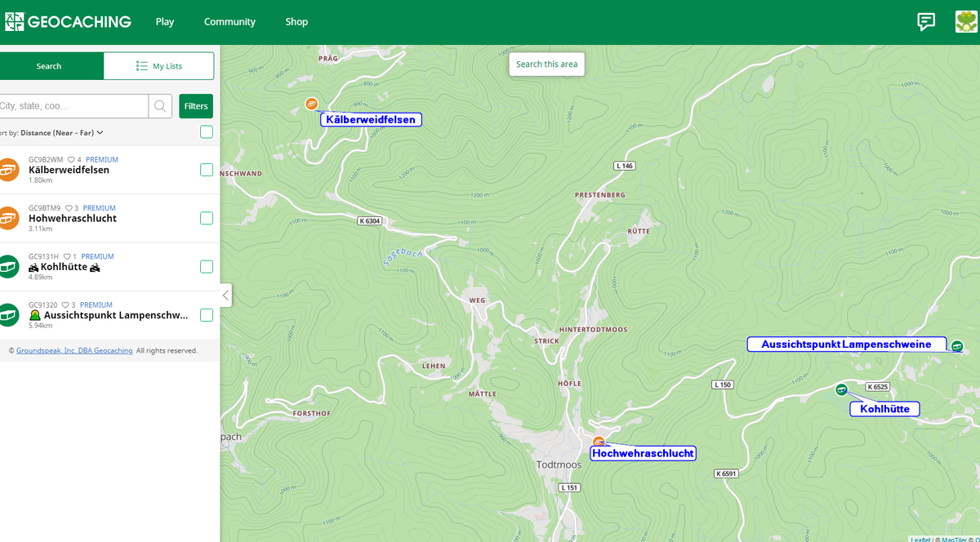
Task: Click Search this area button
Action: click(546, 64)
